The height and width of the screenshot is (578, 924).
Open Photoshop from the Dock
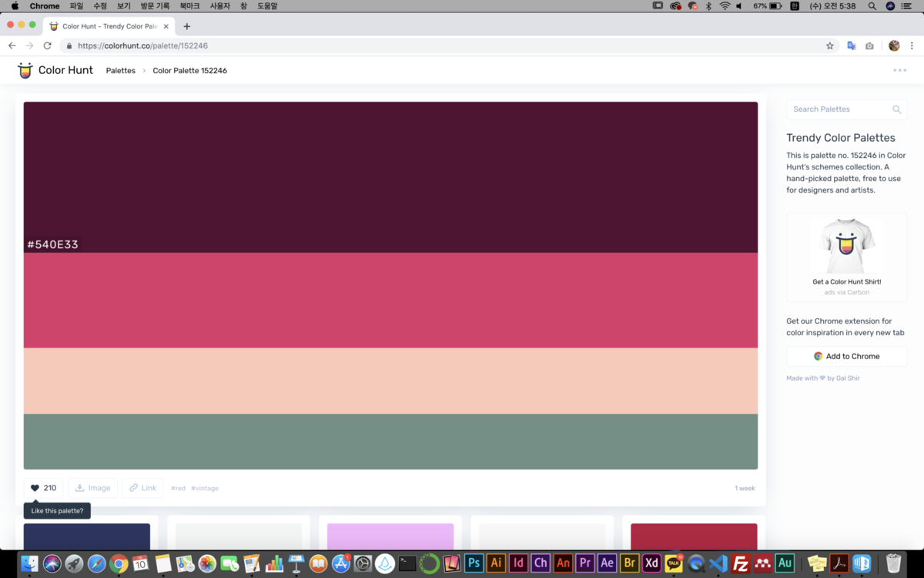(x=474, y=563)
